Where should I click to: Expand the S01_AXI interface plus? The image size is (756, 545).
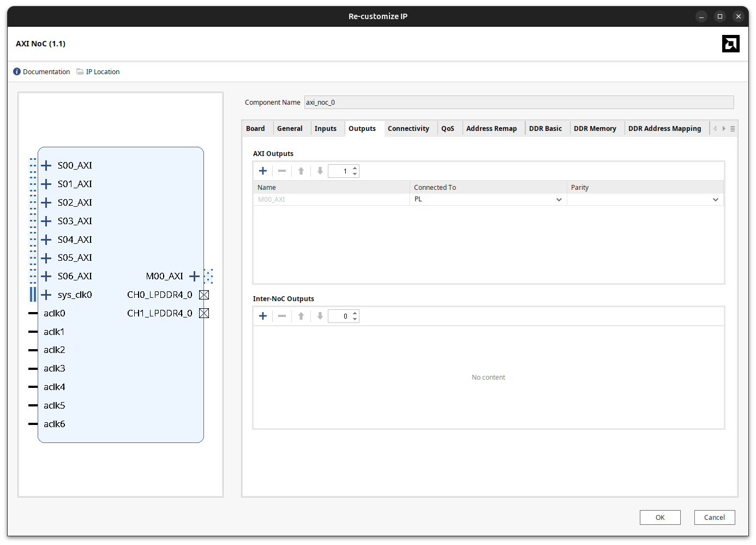click(46, 184)
